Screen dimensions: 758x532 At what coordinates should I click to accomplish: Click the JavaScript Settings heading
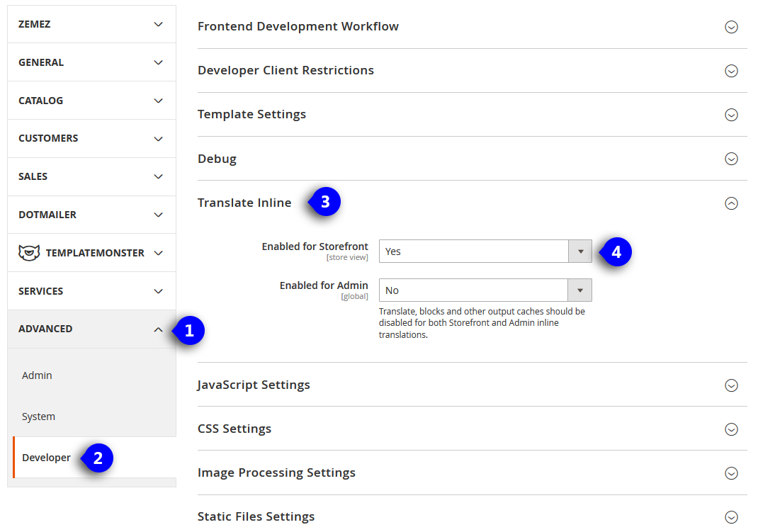pyautogui.click(x=254, y=385)
